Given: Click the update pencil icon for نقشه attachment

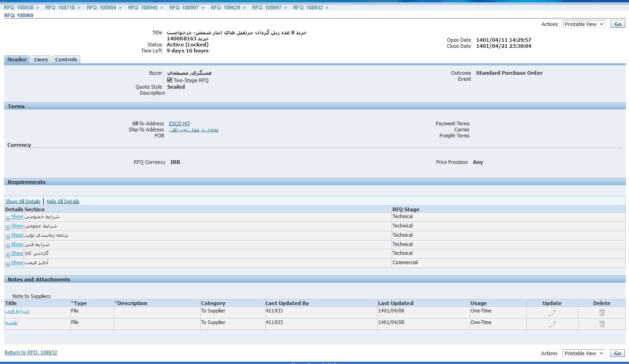Looking at the screenshot, I should (552, 324).
